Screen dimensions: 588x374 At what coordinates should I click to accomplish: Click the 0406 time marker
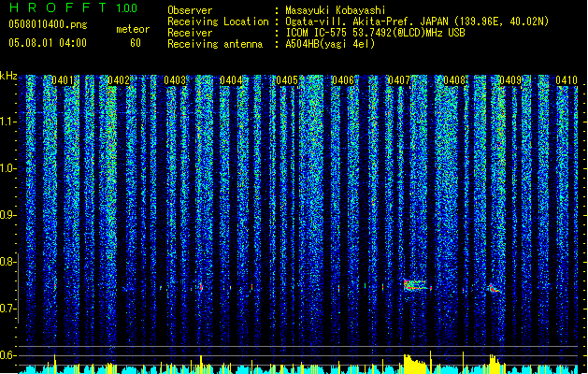[x=343, y=80]
